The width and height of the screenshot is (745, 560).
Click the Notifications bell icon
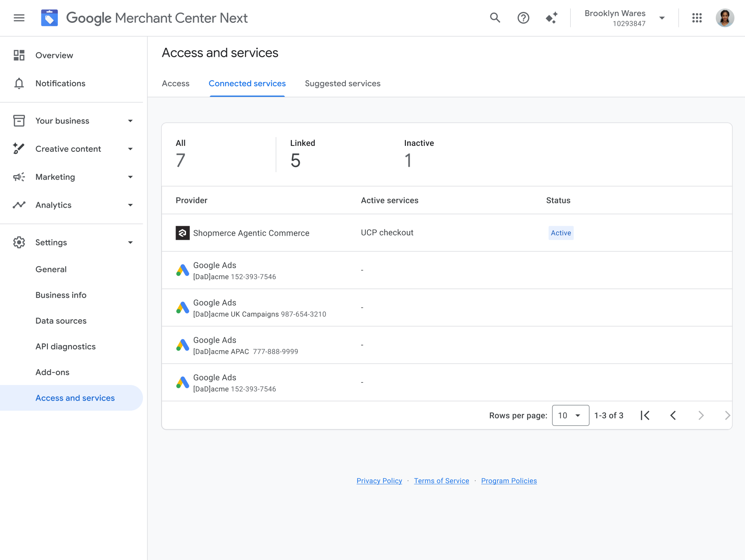(19, 83)
